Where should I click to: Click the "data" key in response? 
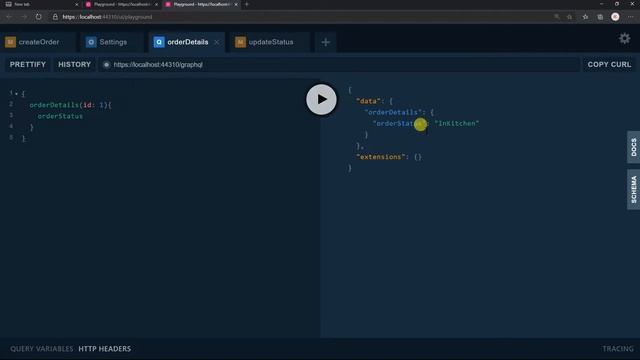(368, 101)
